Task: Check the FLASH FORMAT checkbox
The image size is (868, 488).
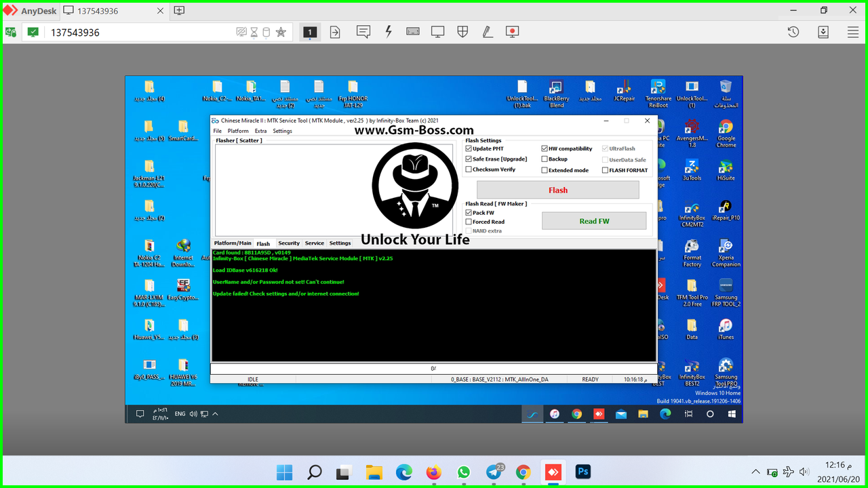Action: (605, 170)
